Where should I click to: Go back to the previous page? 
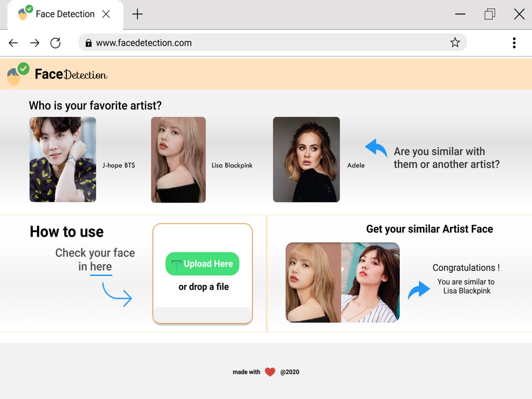(13, 43)
